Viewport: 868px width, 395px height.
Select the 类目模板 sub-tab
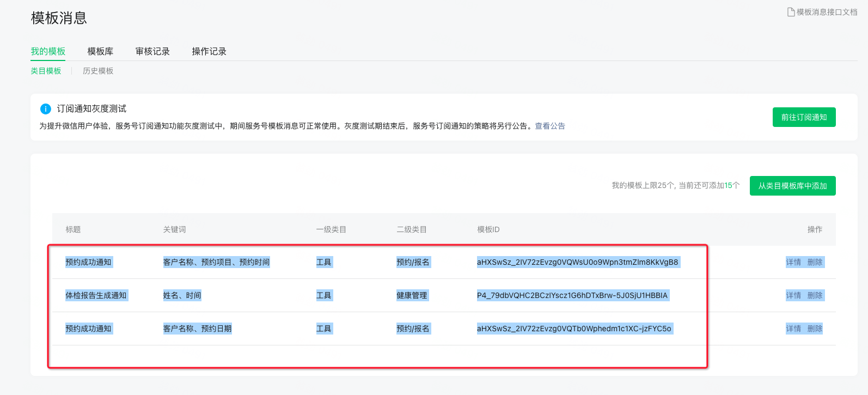pyautogui.click(x=46, y=71)
